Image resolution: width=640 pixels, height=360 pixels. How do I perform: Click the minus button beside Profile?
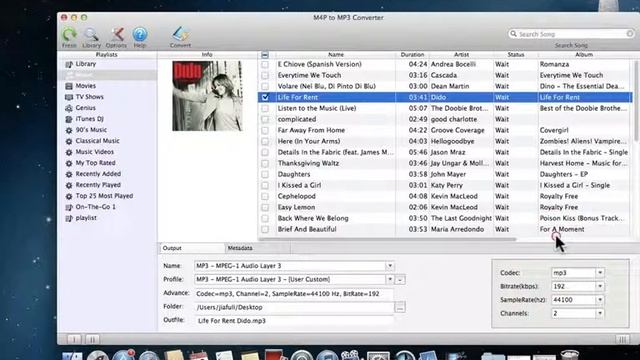point(400,280)
